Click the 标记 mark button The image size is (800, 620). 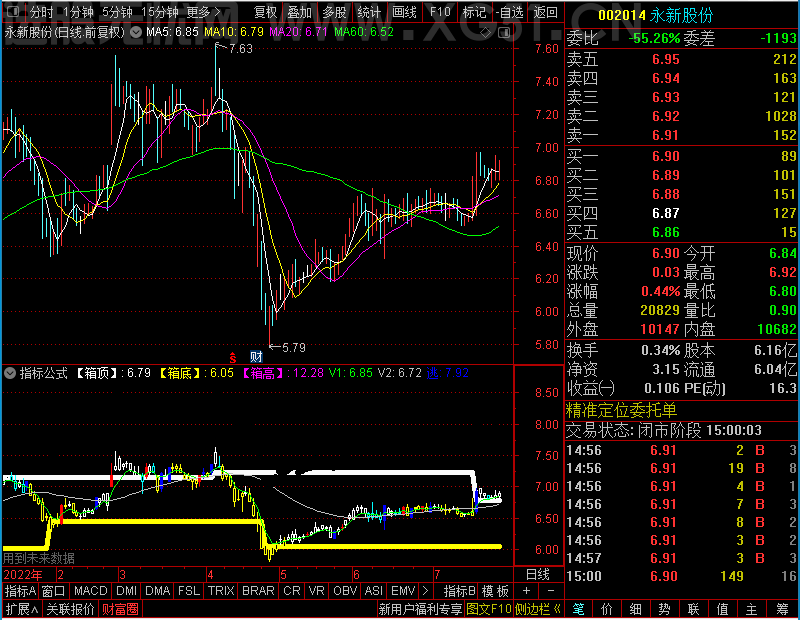[x=474, y=12]
